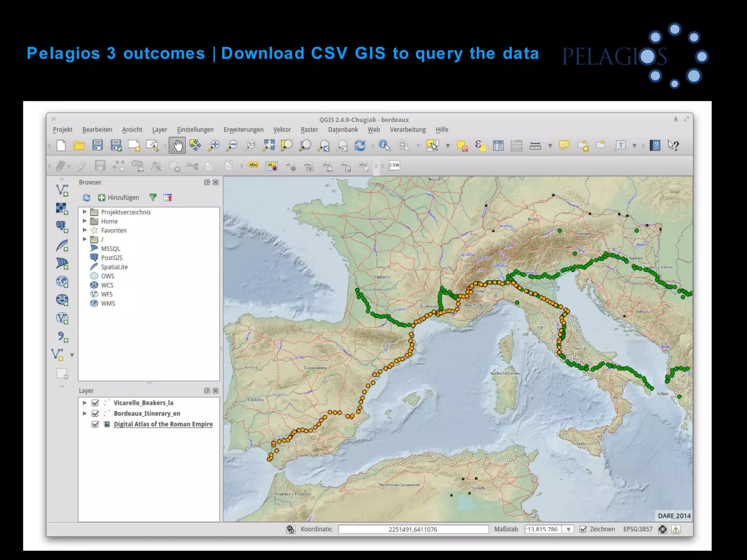Select the SpatiaLite entry in Browser
This screenshot has height=560, width=747.
click(x=114, y=267)
